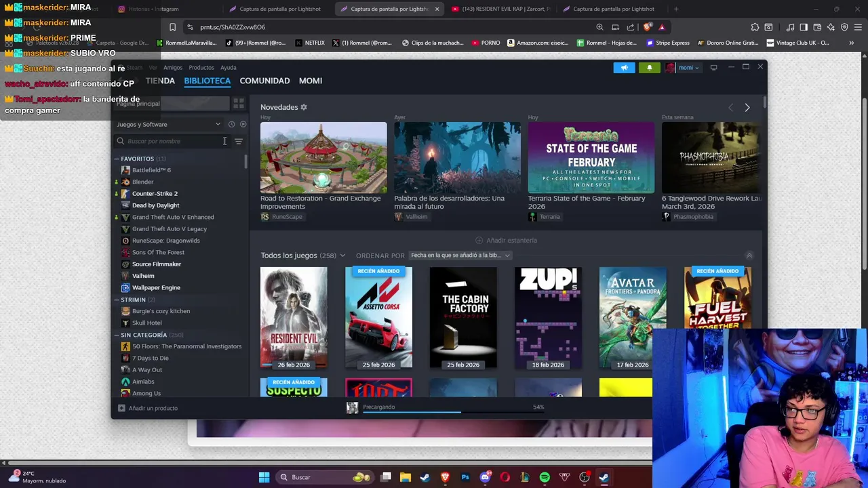Image resolution: width=868 pixels, height=488 pixels.
Task: Open the Amigos menu
Action: (173, 68)
